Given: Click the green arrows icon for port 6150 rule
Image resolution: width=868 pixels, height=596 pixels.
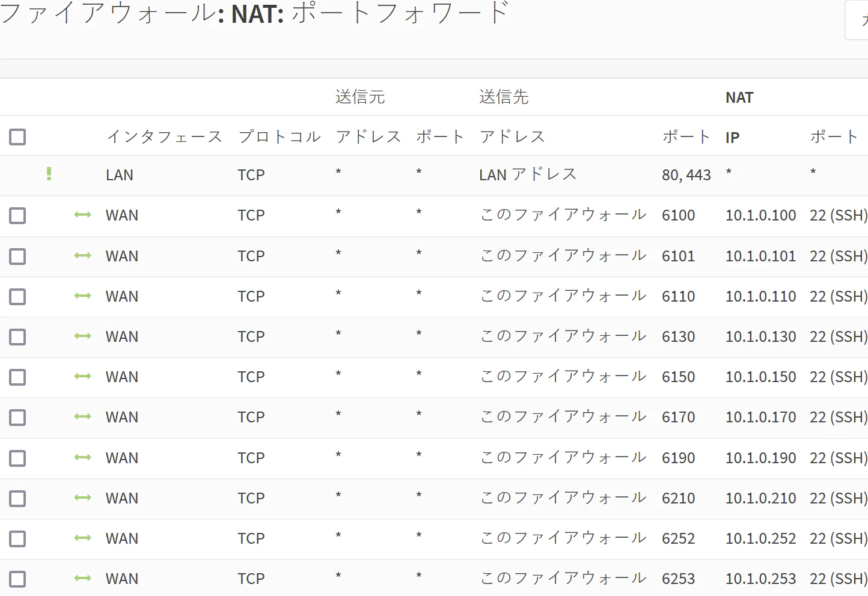Looking at the screenshot, I should tap(82, 376).
